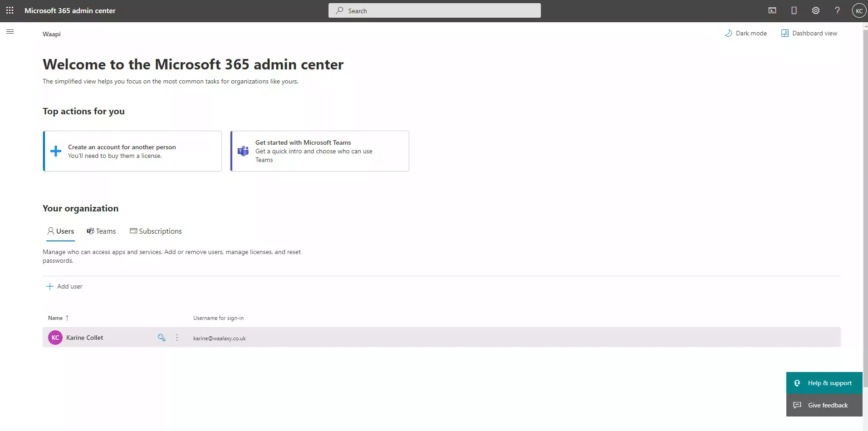The height and width of the screenshot is (431, 868).
Task: Open the mobile app download icon
Action: point(794,10)
